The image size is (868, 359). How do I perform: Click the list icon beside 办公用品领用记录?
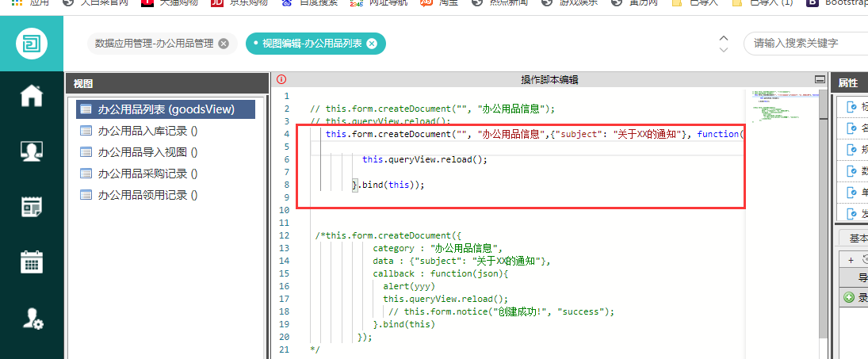(x=86, y=195)
